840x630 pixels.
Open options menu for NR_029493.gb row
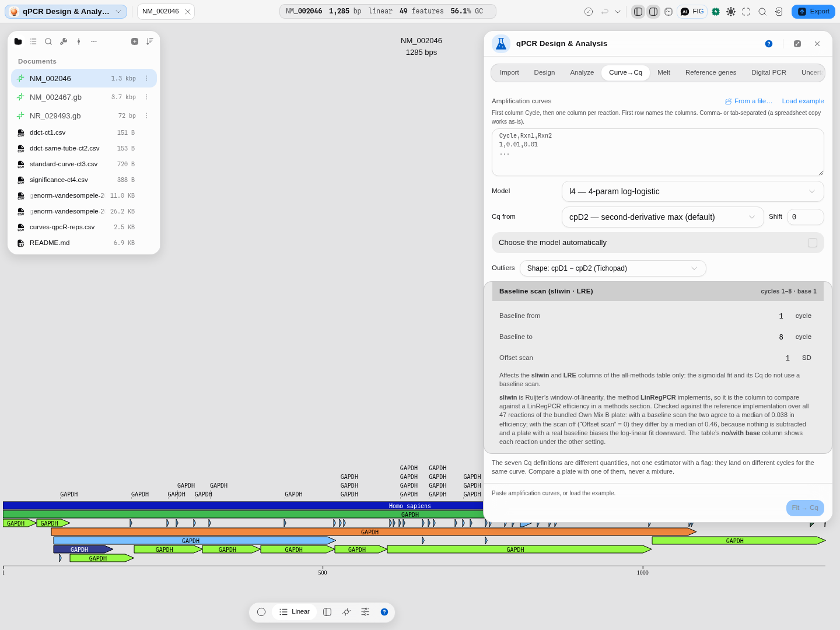(x=146, y=116)
